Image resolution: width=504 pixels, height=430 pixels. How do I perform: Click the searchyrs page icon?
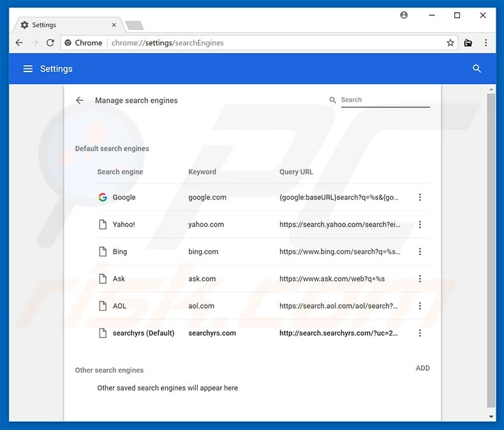(103, 333)
